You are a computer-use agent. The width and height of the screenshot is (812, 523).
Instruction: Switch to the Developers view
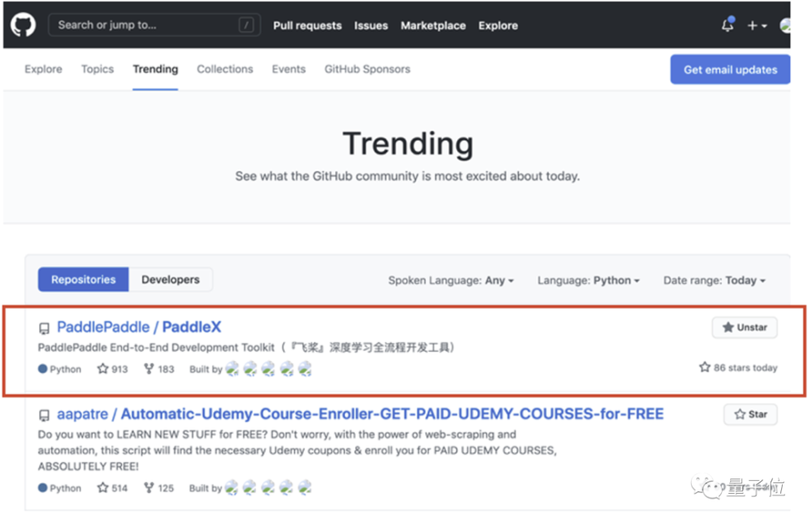pos(171,279)
